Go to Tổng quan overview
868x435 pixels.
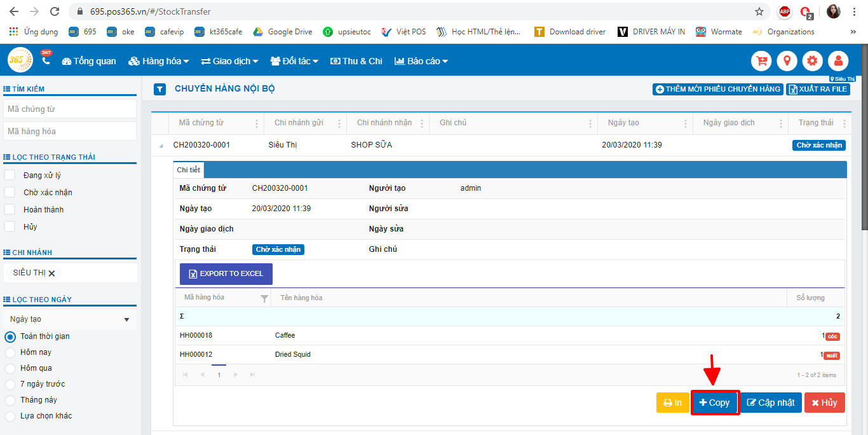(89, 61)
